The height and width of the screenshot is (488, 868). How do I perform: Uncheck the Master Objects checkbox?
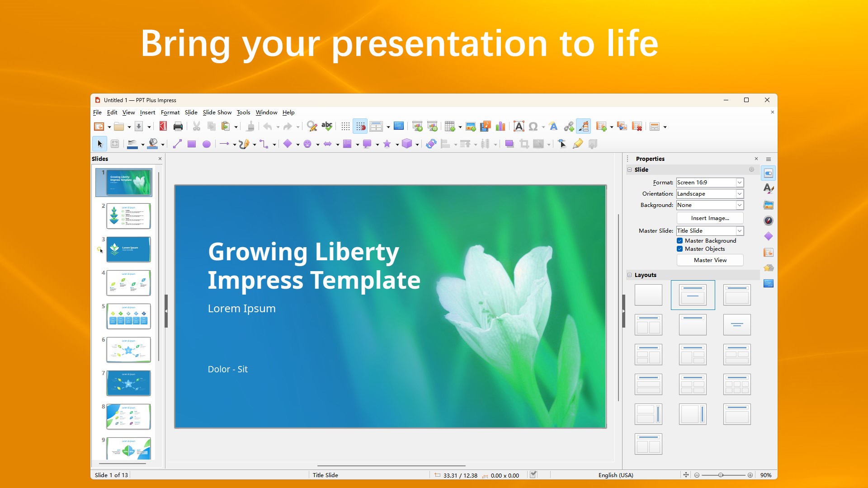[679, 249]
